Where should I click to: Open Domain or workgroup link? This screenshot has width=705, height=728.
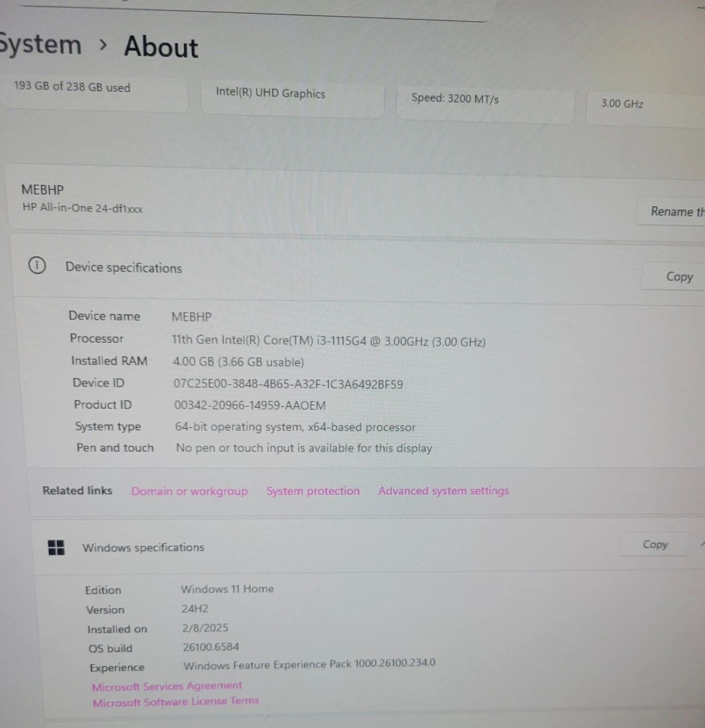click(190, 491)
